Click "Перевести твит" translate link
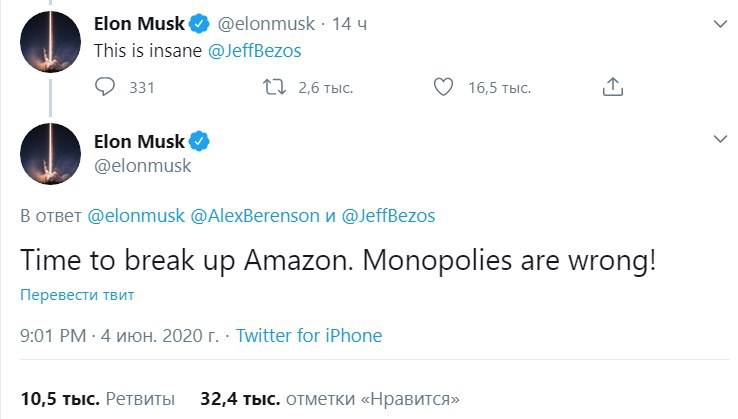Image resolution: width=738 pixels, height=419 pixels. click(77, 295)
